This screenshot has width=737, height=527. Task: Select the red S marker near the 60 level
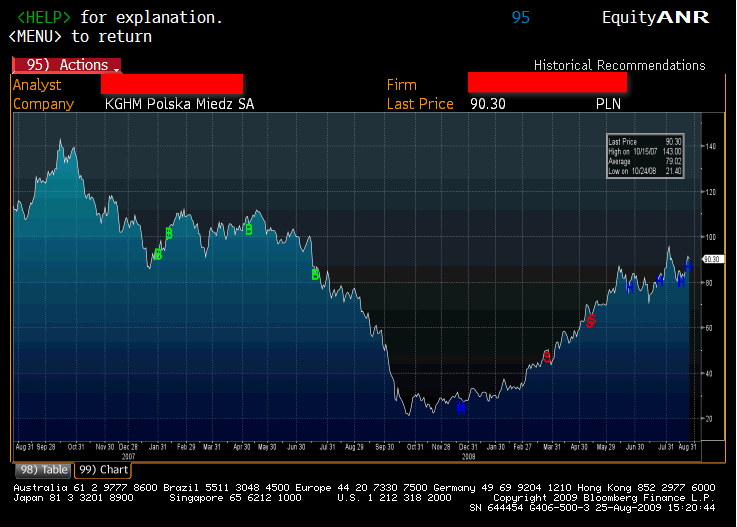(x=591, y=321)
